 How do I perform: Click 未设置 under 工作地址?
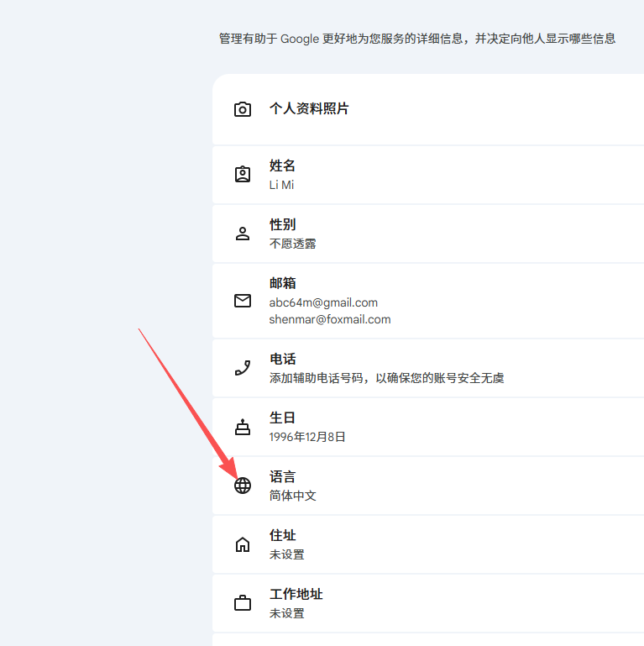point(286,613)
